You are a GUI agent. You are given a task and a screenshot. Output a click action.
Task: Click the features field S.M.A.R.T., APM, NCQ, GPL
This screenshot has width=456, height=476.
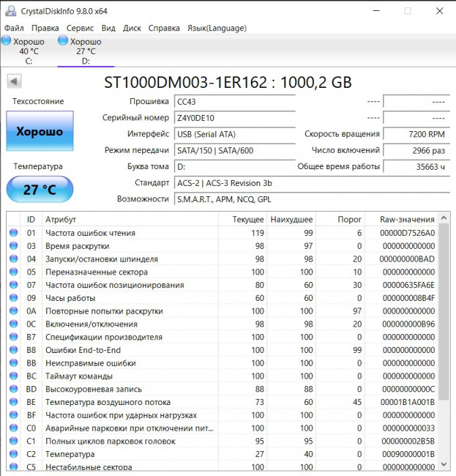pyautogui.click(x=312, y=199)
